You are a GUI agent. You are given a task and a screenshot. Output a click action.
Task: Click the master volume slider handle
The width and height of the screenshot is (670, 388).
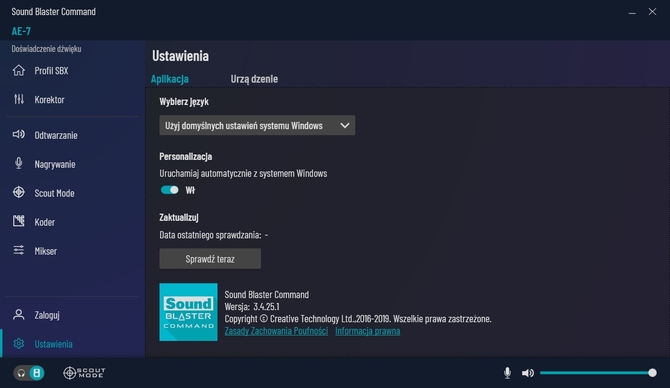coord(652,373)
